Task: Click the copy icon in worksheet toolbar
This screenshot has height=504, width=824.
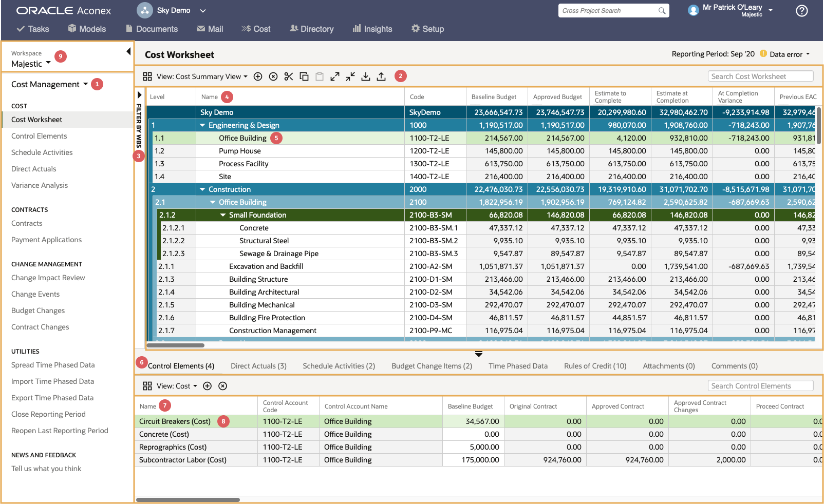Action: [x=304, y=76]
